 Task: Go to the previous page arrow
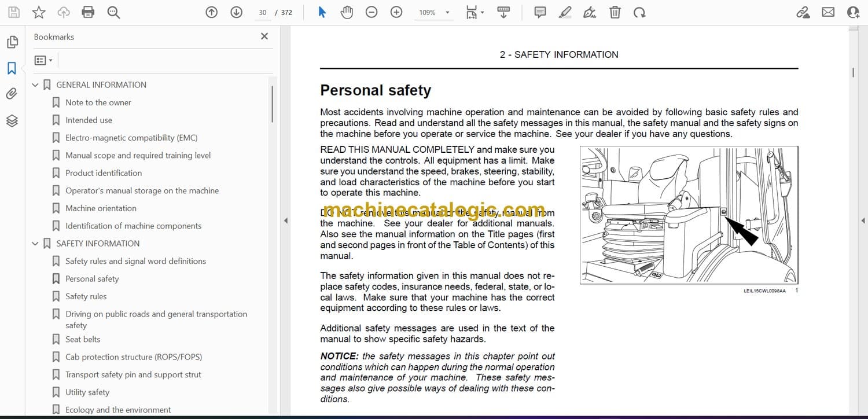[212, 12]
